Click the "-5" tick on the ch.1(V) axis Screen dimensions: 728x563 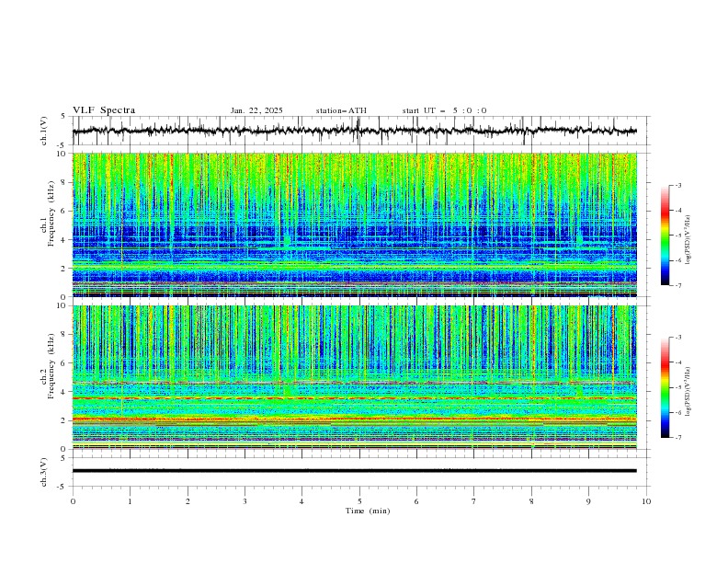(62, 145)
